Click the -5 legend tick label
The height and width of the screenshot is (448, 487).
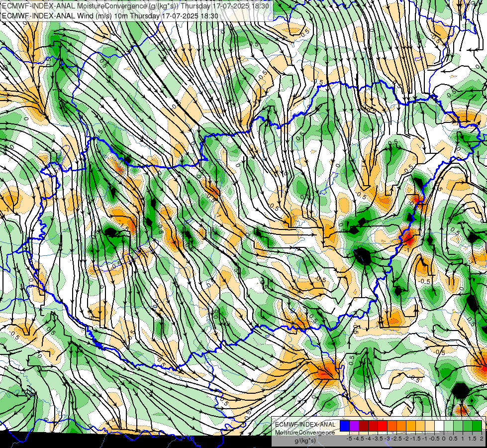349,439
